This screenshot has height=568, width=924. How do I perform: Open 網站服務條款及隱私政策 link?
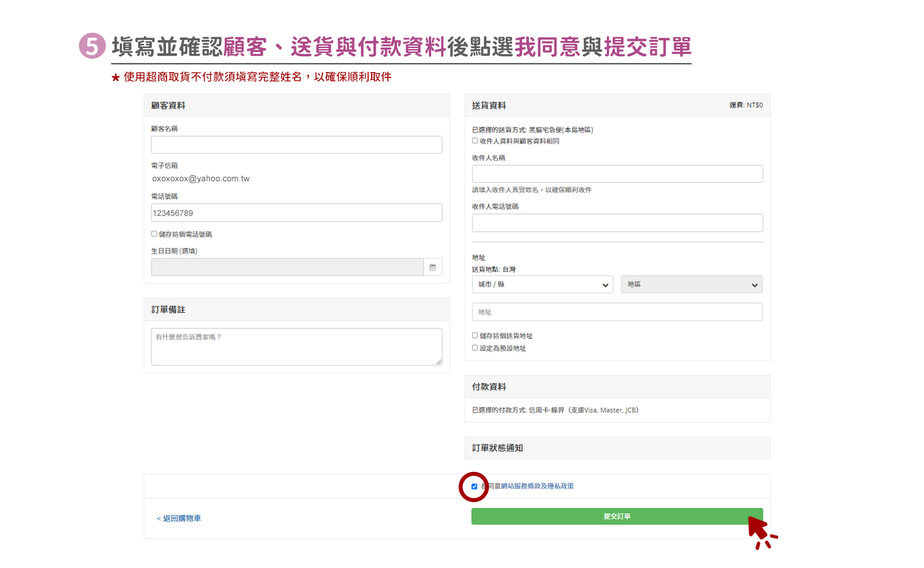[537, 486]
